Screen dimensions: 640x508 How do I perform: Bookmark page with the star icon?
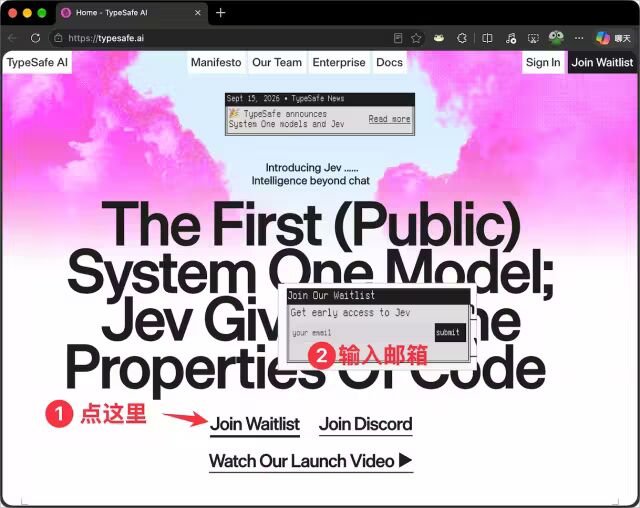416,38
